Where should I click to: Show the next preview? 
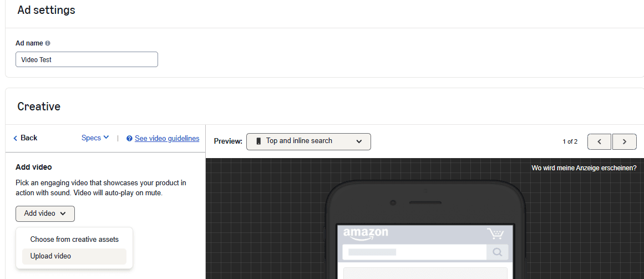624,142
